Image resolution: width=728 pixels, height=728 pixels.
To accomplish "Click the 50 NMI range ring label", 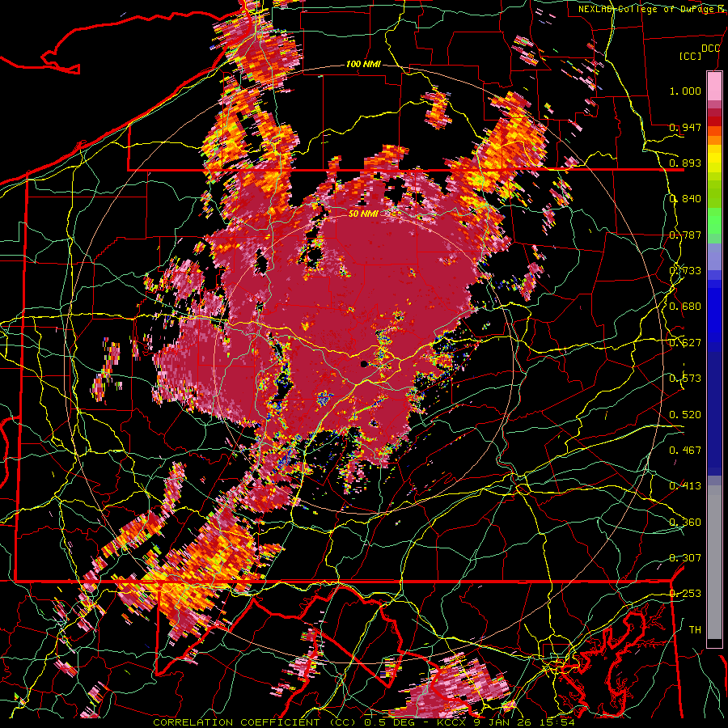I will (363, 214).
